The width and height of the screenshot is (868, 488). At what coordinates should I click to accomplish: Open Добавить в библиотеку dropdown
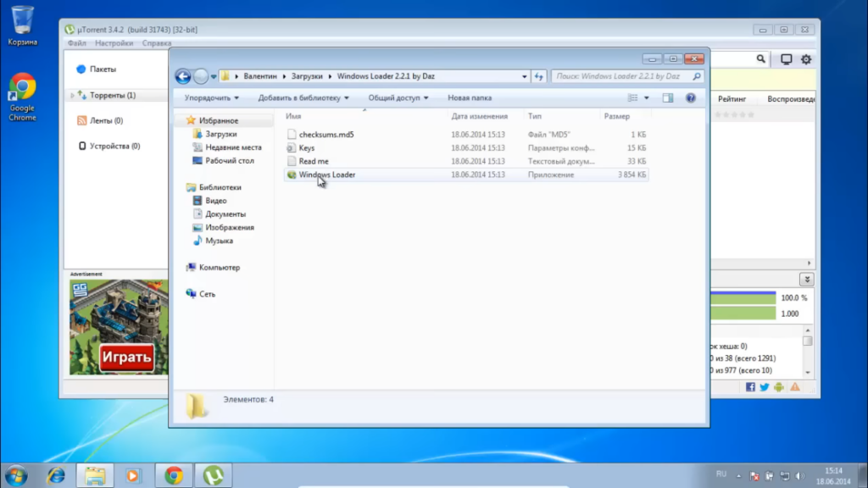pos(303,98)
